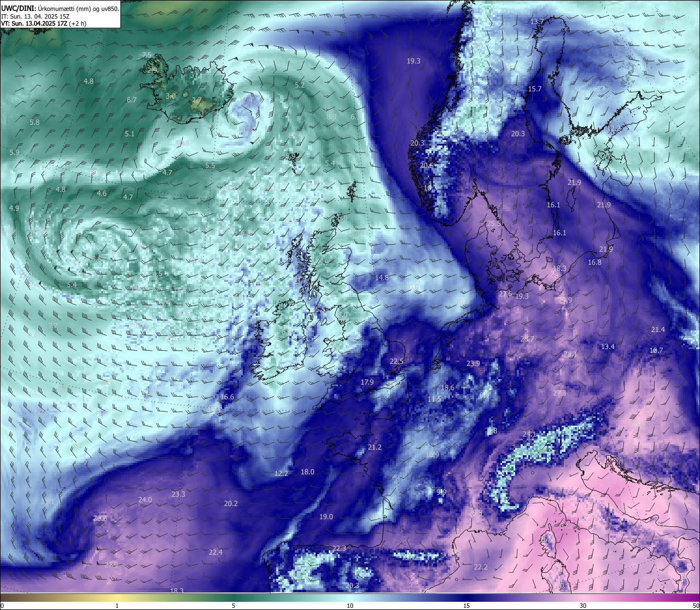Click legend scale label 30
Image resolution: width=700 pixels, height=610 pixels.
click(583, 606)
